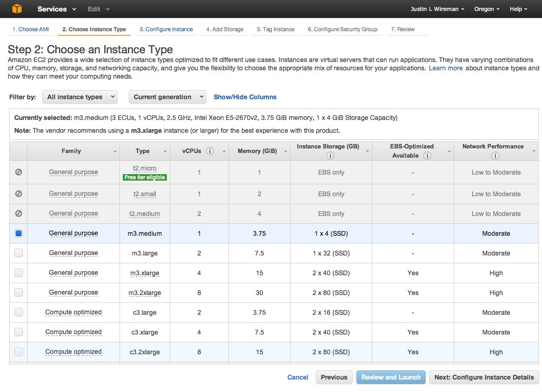
Task: Click the vCPUs column info icon
Action: 210,151
